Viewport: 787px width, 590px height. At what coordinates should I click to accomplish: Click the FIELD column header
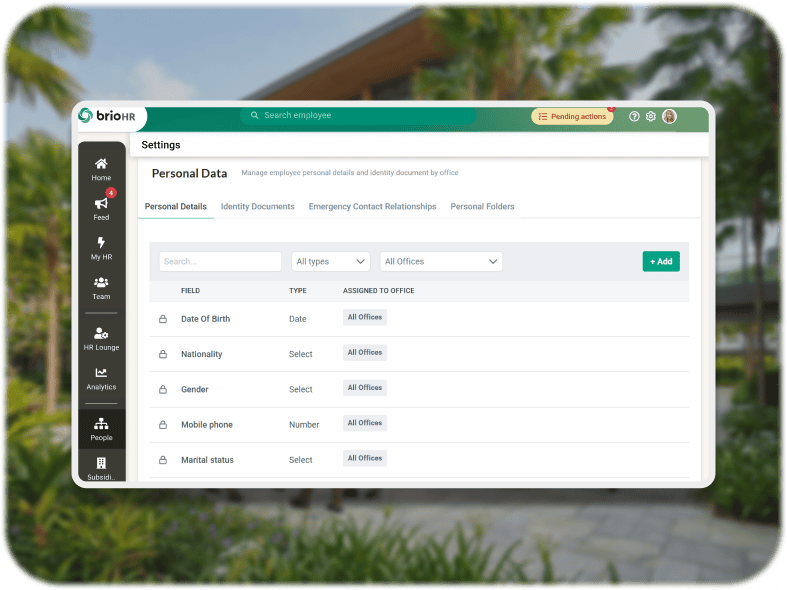[x=190, y=290]
